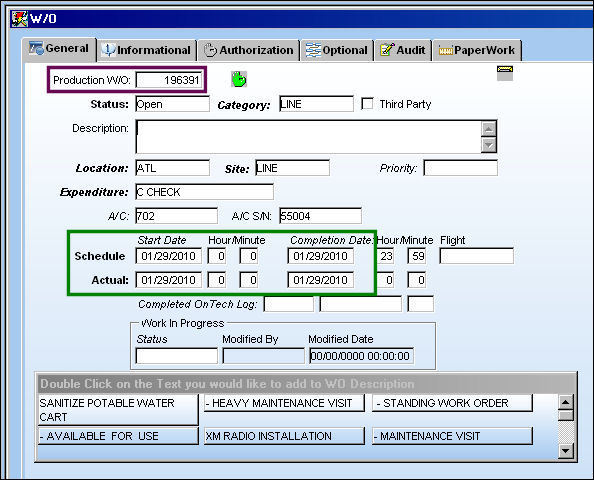Click the Site field showing LINE
This screenshot has height=480, width=594.
pos(292,168)
